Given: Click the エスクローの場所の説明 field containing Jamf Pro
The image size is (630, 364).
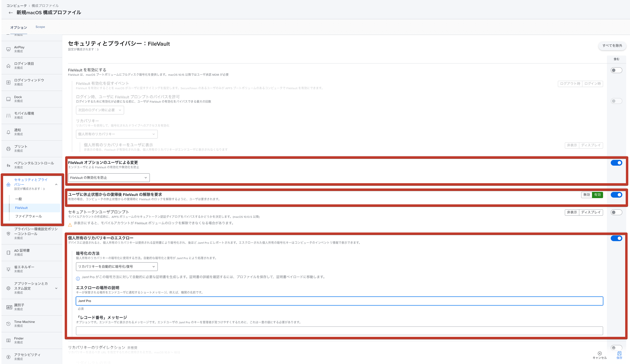Looking at the screenshot, I should click(x=340, y=301).
